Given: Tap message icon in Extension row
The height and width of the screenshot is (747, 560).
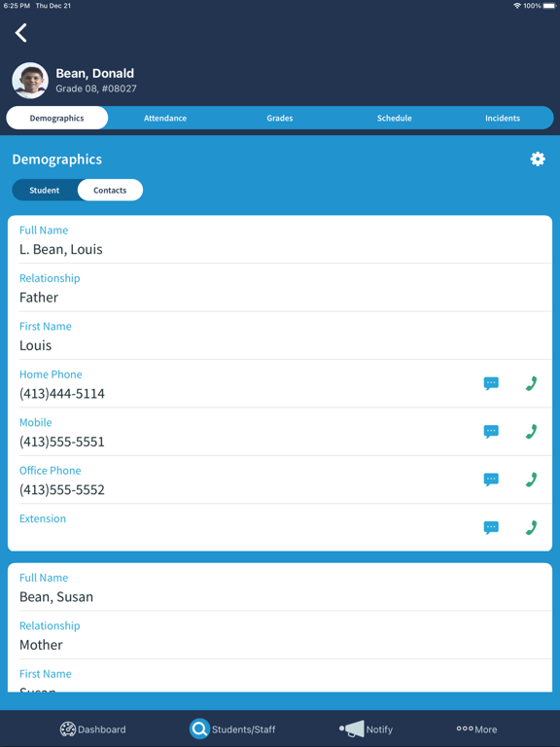Looking at the screenshot, I should (491, 527).
